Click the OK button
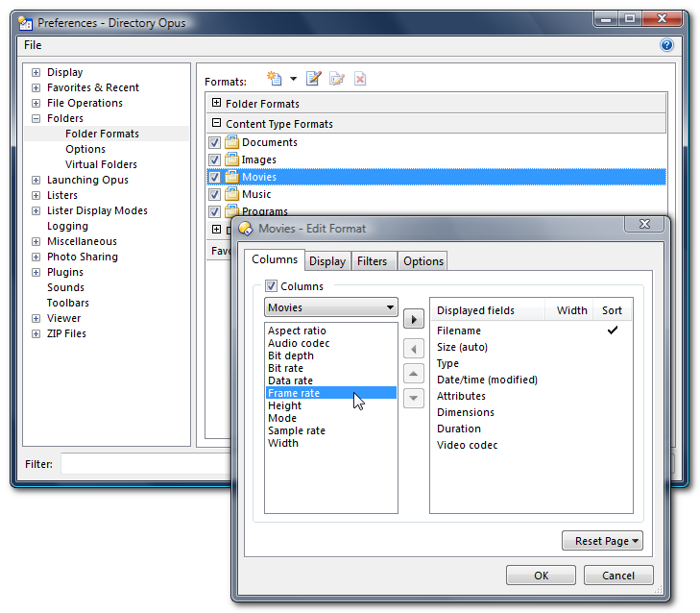This screenshot has height=613, width=700. coord(541,576)
